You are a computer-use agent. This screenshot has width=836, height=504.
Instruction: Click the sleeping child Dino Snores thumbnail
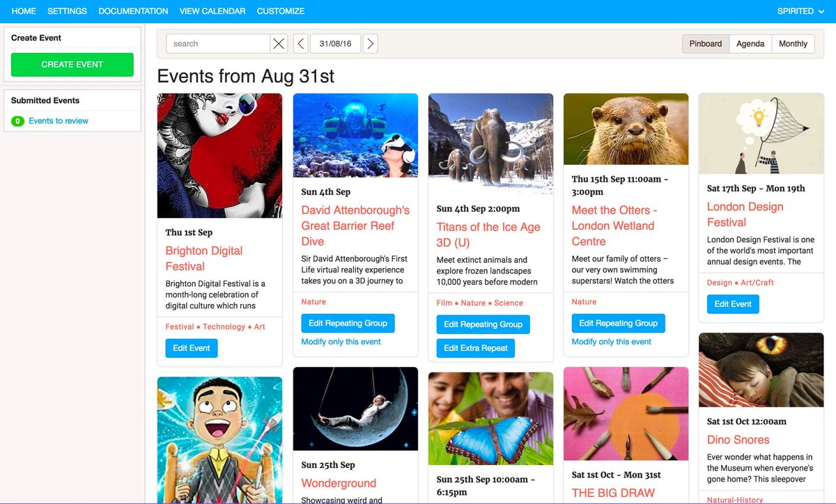coord(761,370)
